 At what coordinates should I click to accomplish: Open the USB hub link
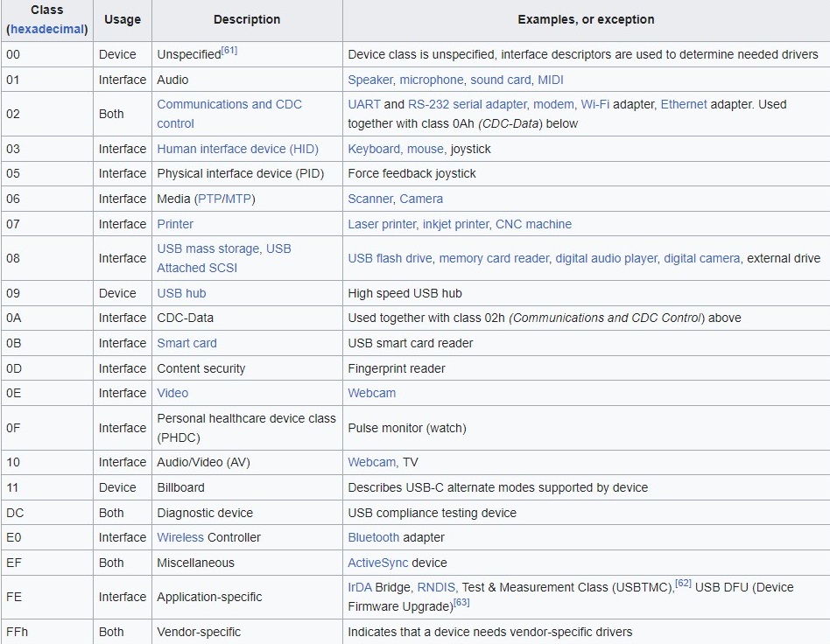[181, 293]
